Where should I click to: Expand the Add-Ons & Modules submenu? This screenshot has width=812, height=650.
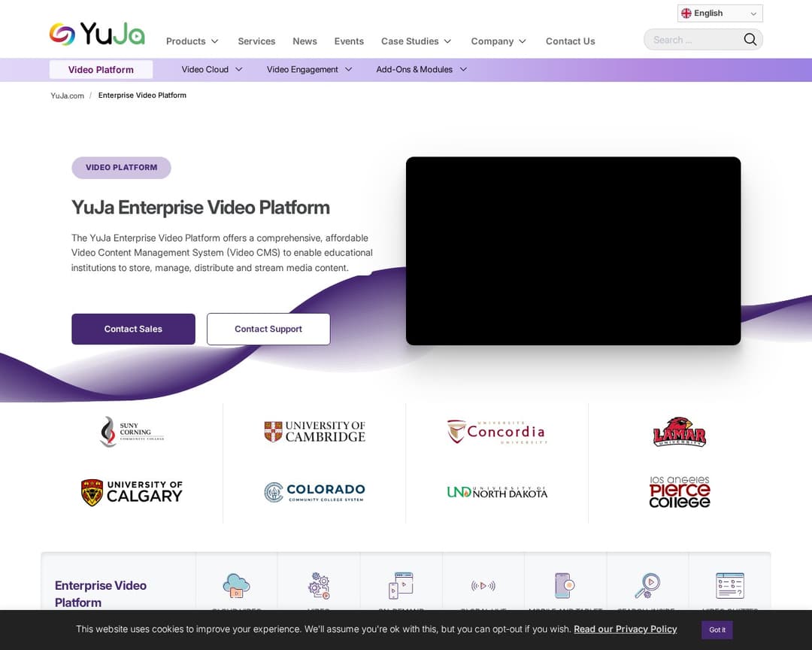(x=422, y=69)
